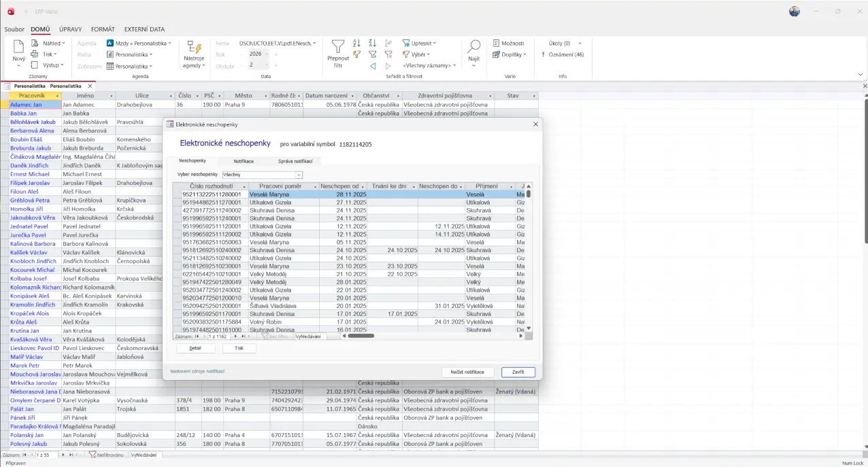This screenshot has width=868, height=467.
Task: Expand the Výběr neschopenky combo box
Action: [x=299, y=175]
